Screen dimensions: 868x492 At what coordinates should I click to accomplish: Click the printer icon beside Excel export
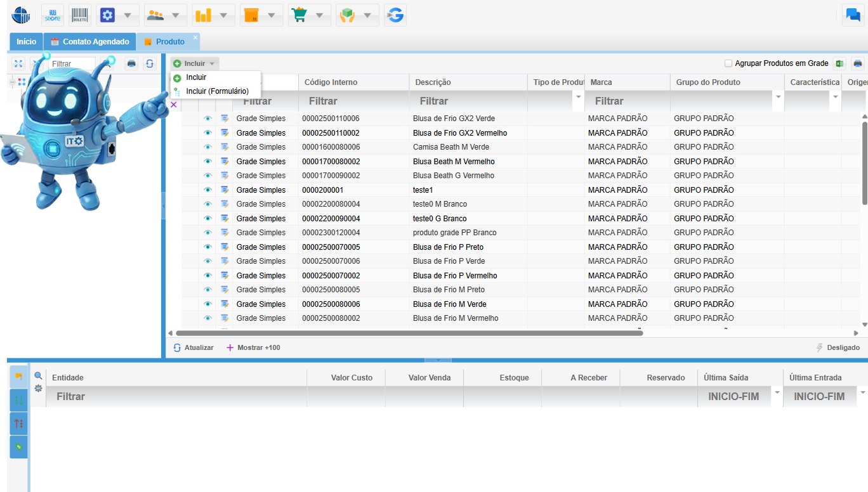tap(858, 63)
